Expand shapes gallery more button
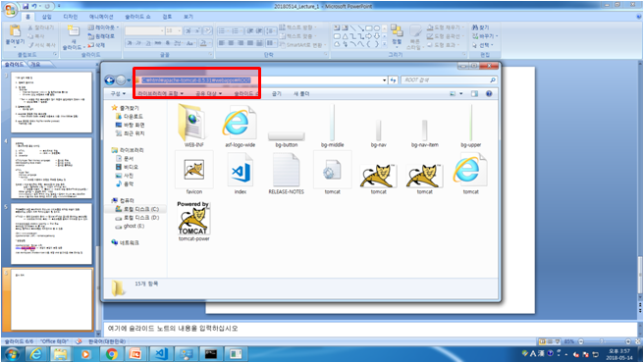Screen dimensions: 644x363 pyautogui.click(x=385, y=44)
